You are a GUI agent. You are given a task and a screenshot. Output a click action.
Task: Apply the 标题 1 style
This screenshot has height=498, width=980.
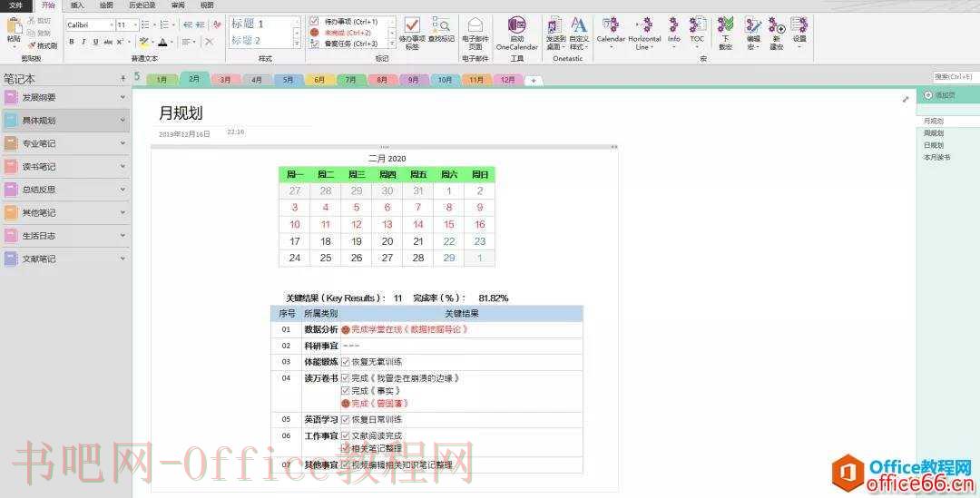coord(247,24)
